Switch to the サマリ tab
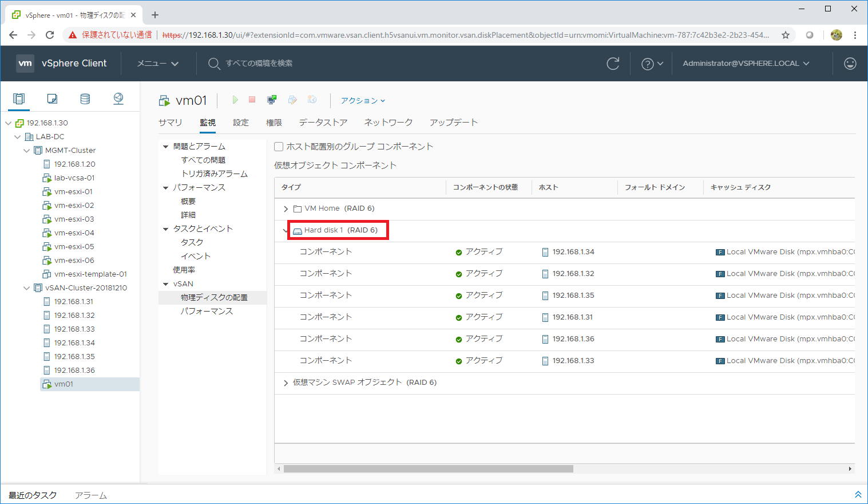 (171, 123)
